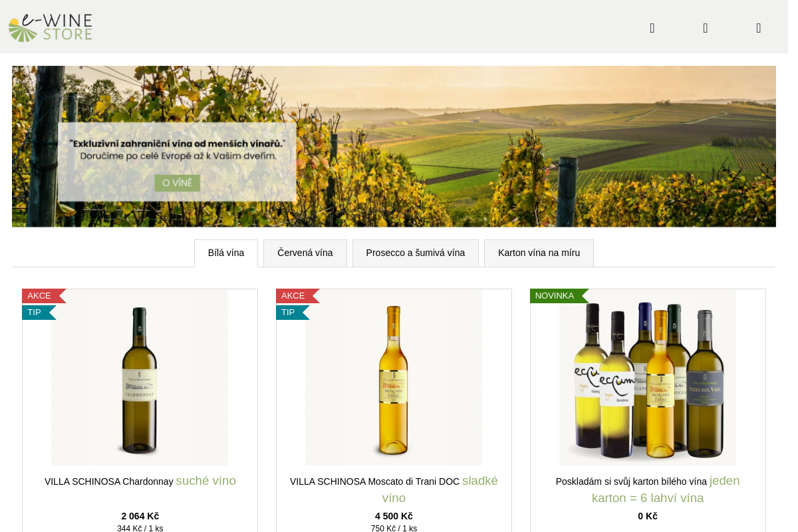
Task: Switch to the Červená vína tab
Action: (x=305, y=253)
